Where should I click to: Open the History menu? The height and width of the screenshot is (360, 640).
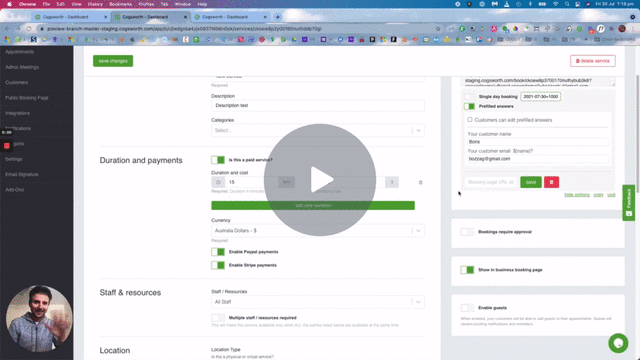click(x=95, y=4)
